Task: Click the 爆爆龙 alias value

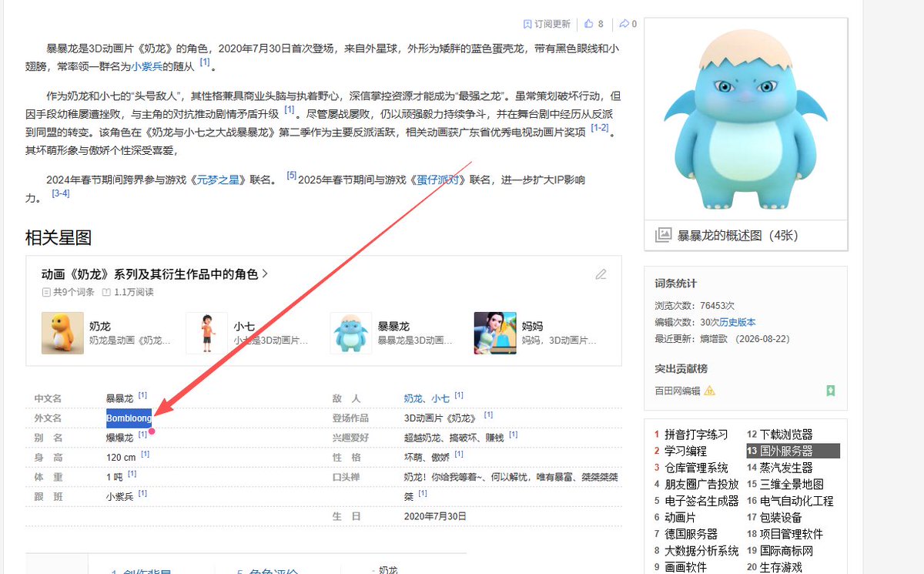Action: pyautogui.click(x=119, y=438)
